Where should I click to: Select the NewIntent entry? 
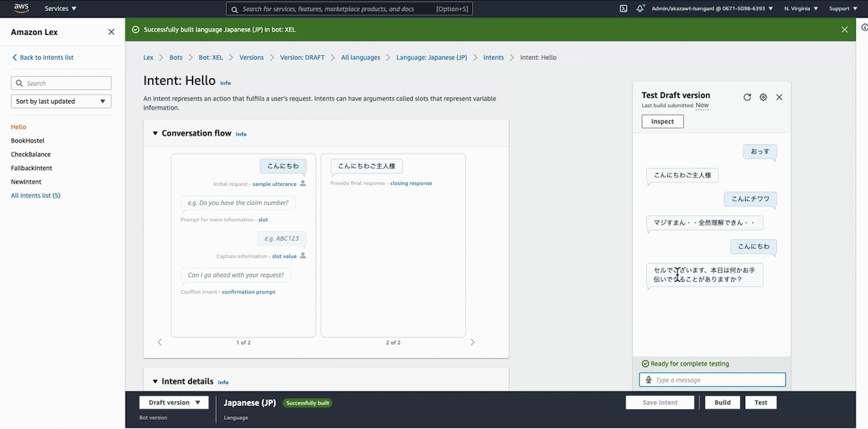(x=26, y=182)
